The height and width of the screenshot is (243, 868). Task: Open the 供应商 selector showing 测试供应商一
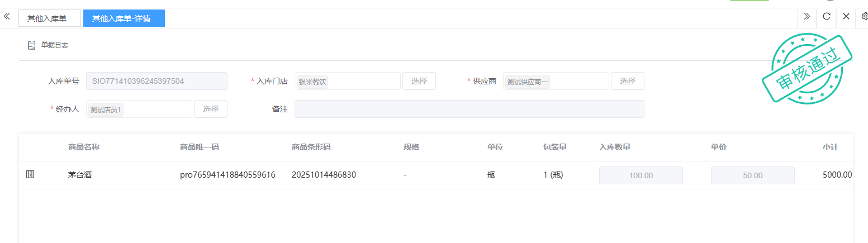coord(556,81)
